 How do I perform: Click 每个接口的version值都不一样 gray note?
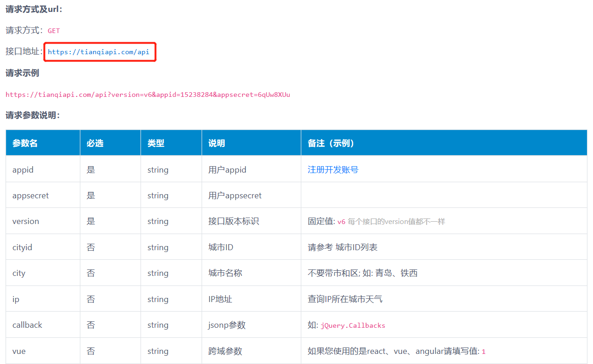coord(396,221)
